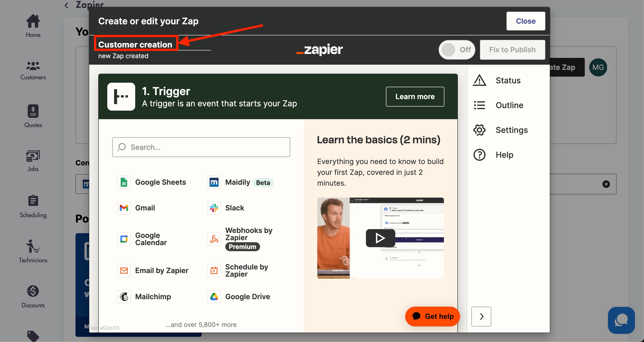Screen dimensions: 644x342
Task: Close the Create or edit Zap dialog
Action: click(525, 21)
